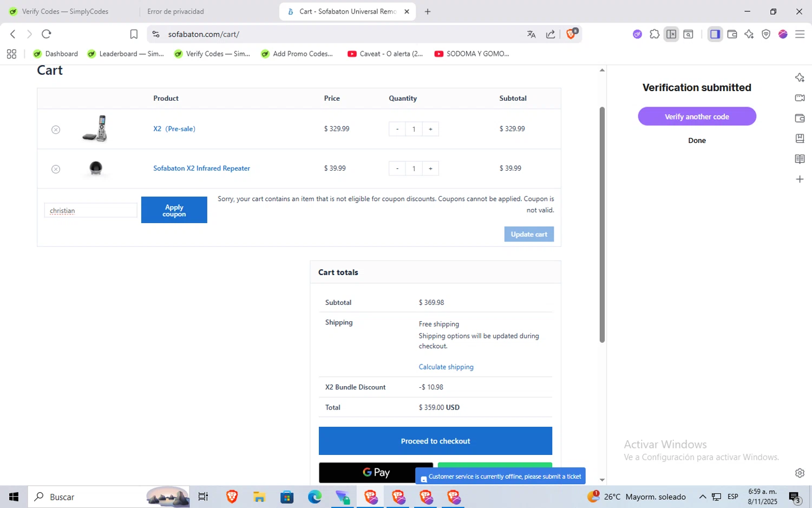This screenshot has height=508, width=812.
Task: Open the Extensions puzzle piece menu
Action: point(654,34)
